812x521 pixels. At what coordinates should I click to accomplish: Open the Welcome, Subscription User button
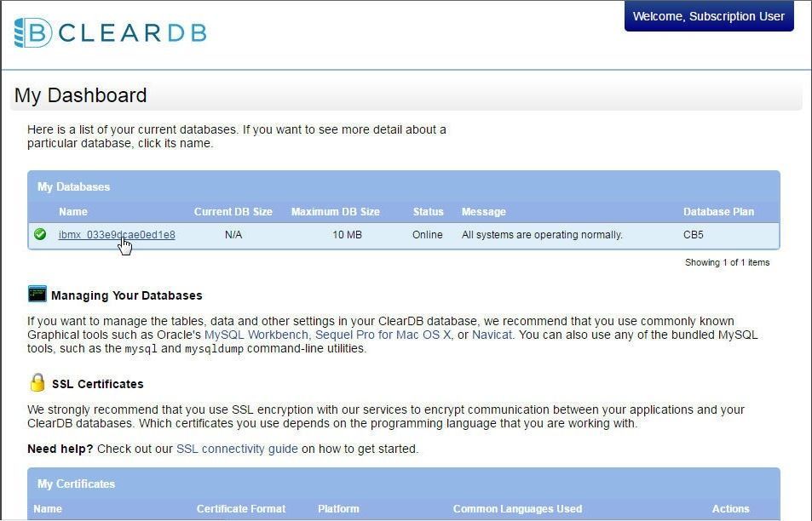(x=709, y=16)
